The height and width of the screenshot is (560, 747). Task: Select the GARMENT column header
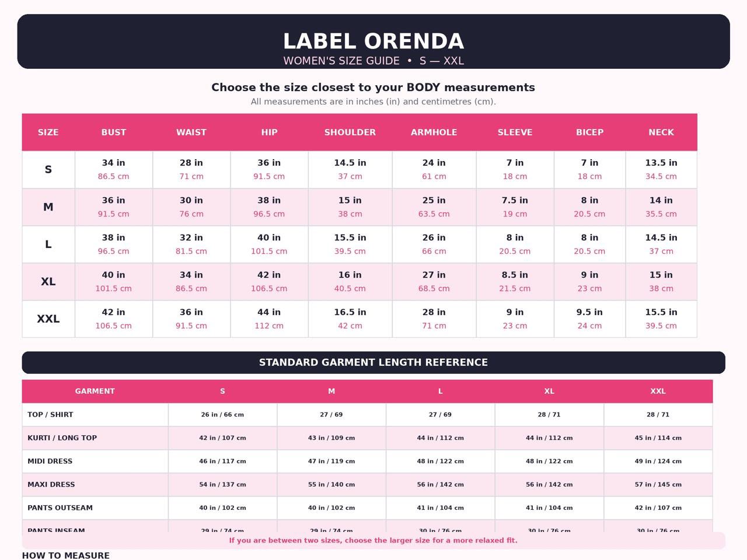click(x=95, y=391)
